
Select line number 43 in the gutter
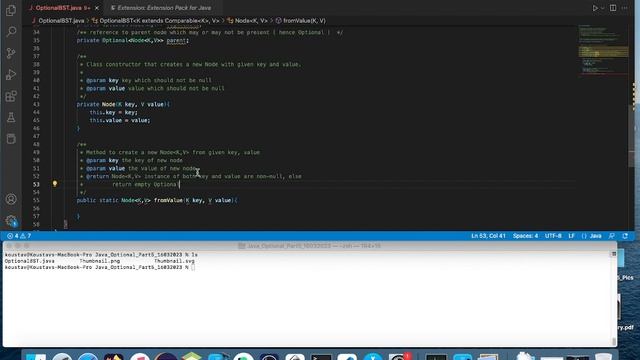click(x=36, y=104)
